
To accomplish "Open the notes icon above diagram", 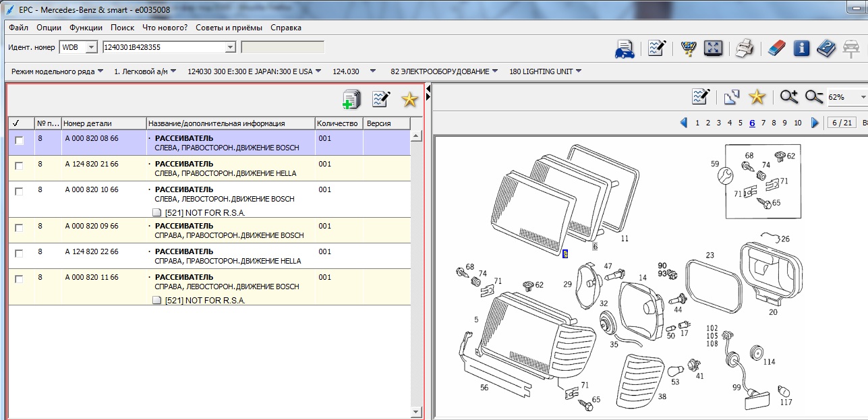I will (702, 96).
